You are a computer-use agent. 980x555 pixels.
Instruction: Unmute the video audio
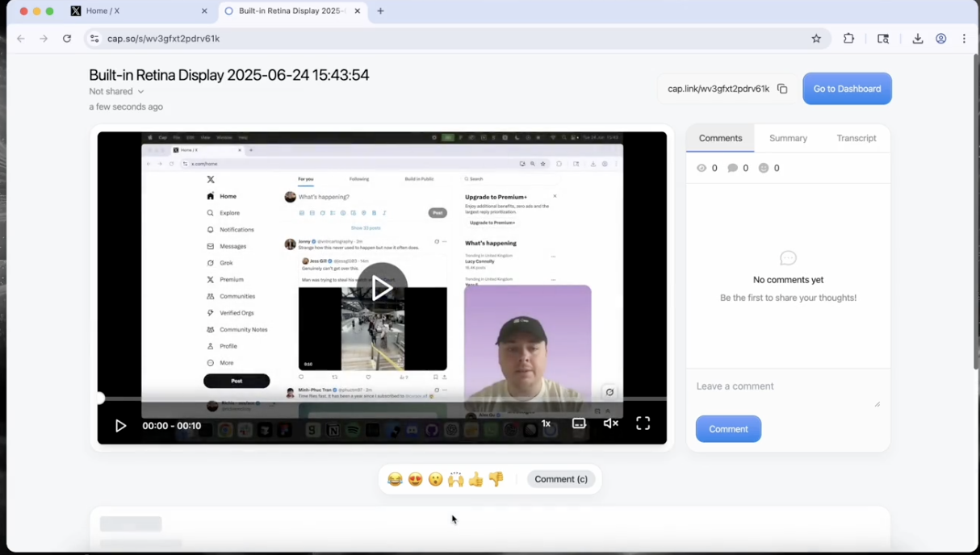pos(611,424)
